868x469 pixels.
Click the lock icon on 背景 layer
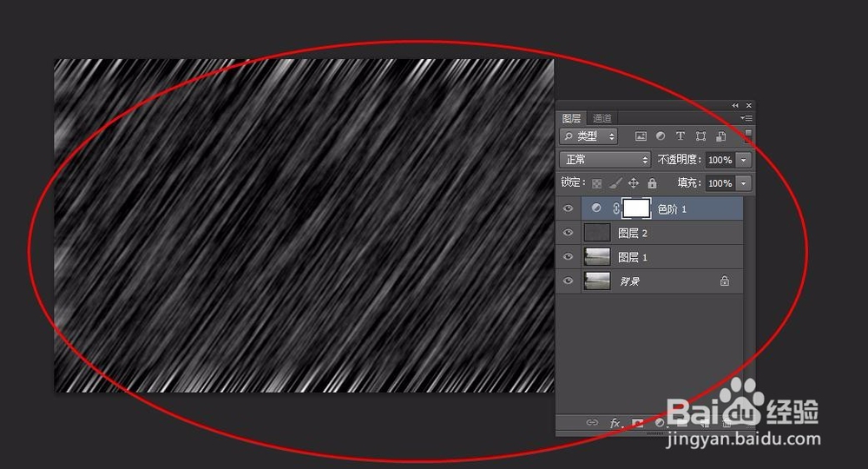tap(724, 281)
